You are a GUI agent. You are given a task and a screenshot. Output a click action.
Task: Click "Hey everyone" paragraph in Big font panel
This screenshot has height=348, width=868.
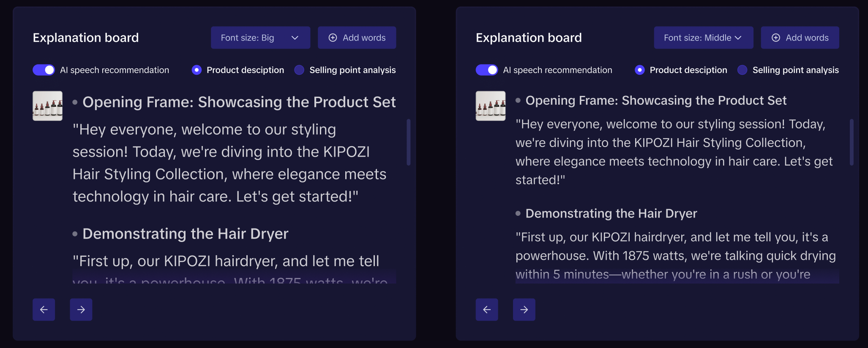point(229,163)
